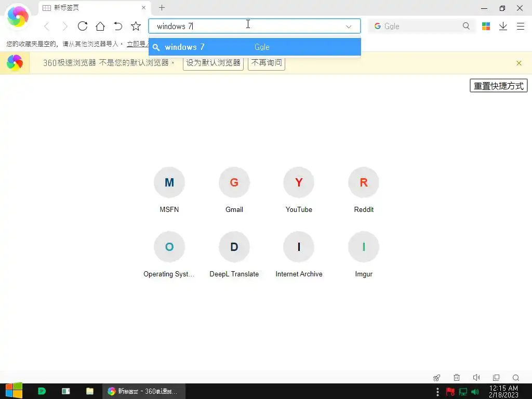Click the undo closed tab icon
Screen dimensions: 532x399
(118, 26)
